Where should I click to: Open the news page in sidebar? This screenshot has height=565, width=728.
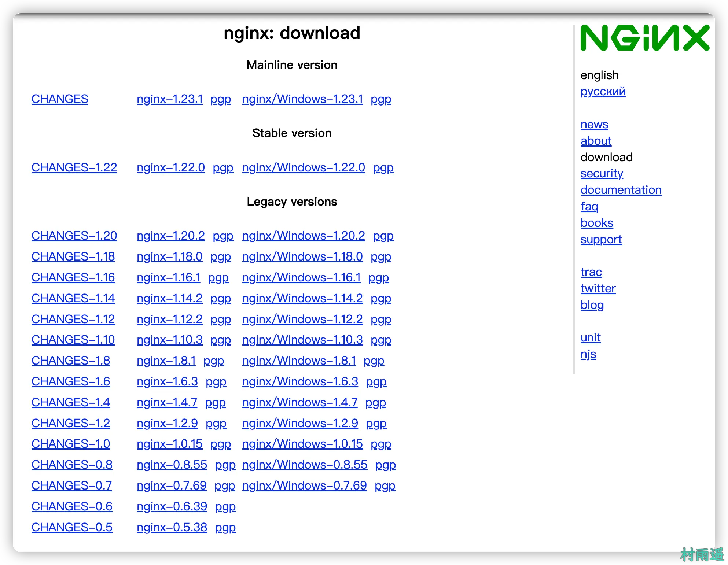(594, 125)
